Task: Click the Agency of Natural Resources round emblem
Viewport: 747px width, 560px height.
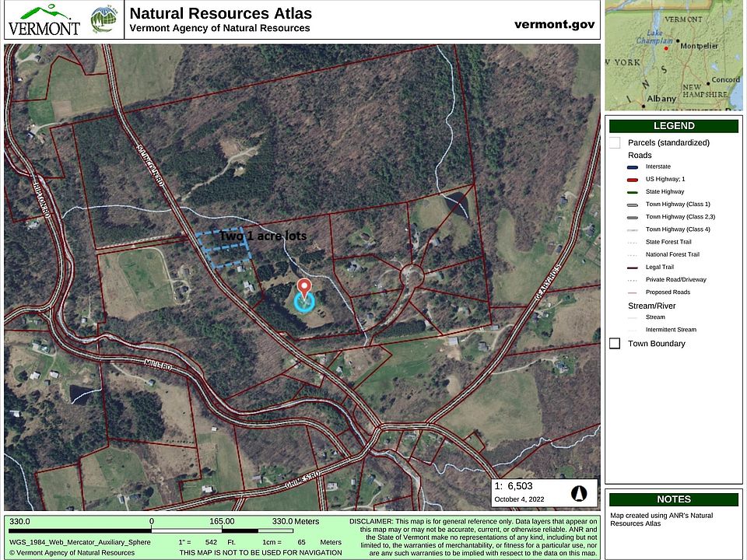Action: click(103, 20)
